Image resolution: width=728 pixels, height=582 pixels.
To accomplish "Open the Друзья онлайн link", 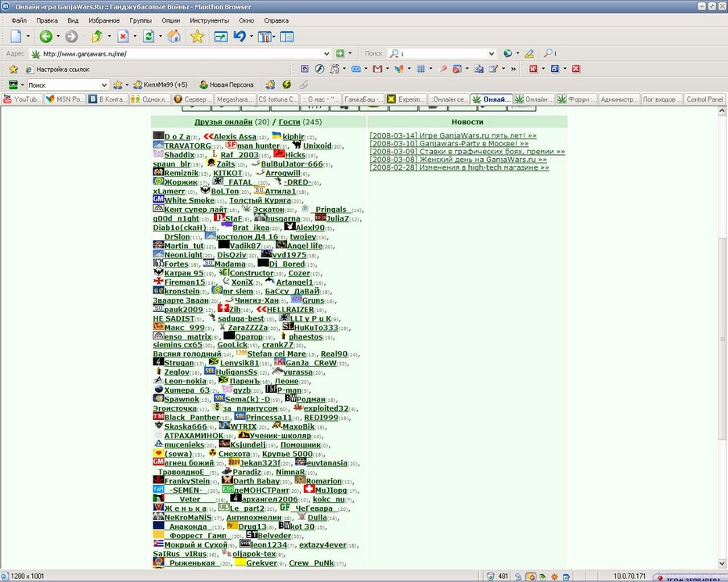I will (x=223, y=122).
